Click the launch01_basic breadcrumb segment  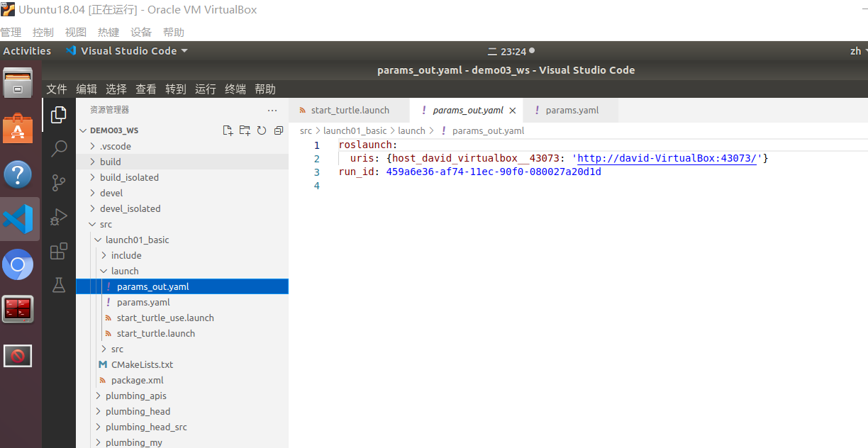click(355, 130)
